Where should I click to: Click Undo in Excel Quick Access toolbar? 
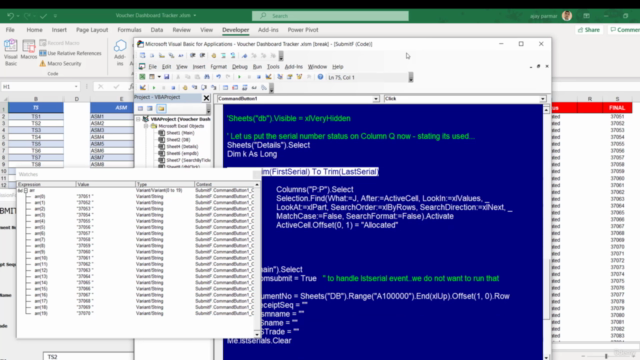(x=10, y=16)
